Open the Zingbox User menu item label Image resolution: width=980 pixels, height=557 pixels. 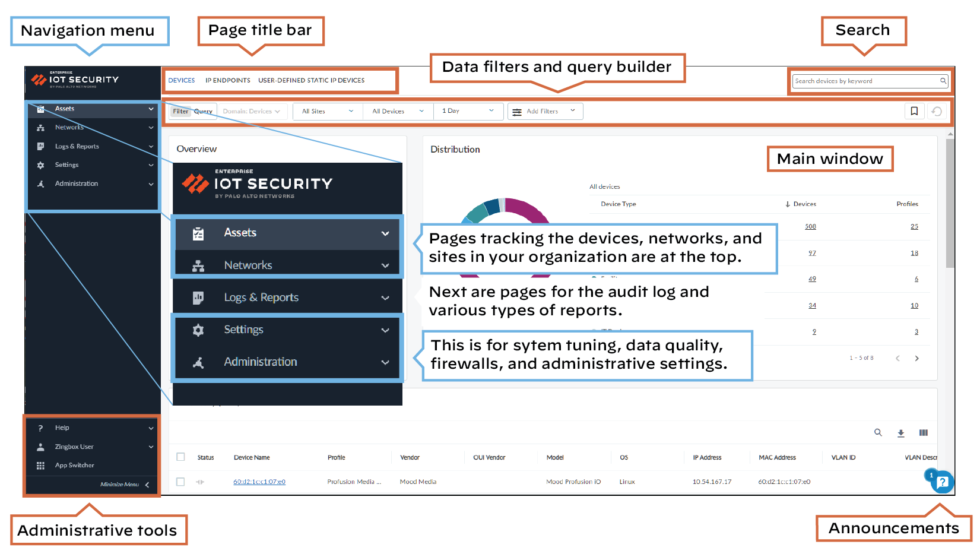(x=74, y=447)
